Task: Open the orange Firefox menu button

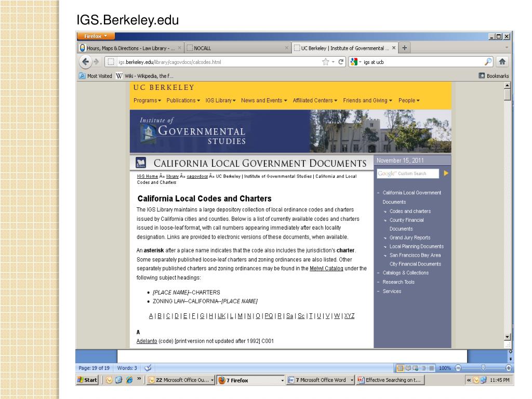Action: coord(96,36)
